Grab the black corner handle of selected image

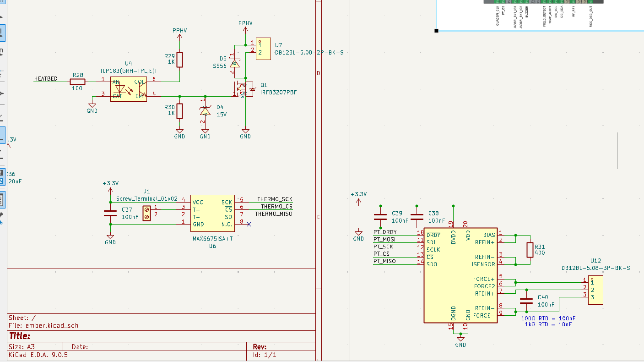point(436,31)
